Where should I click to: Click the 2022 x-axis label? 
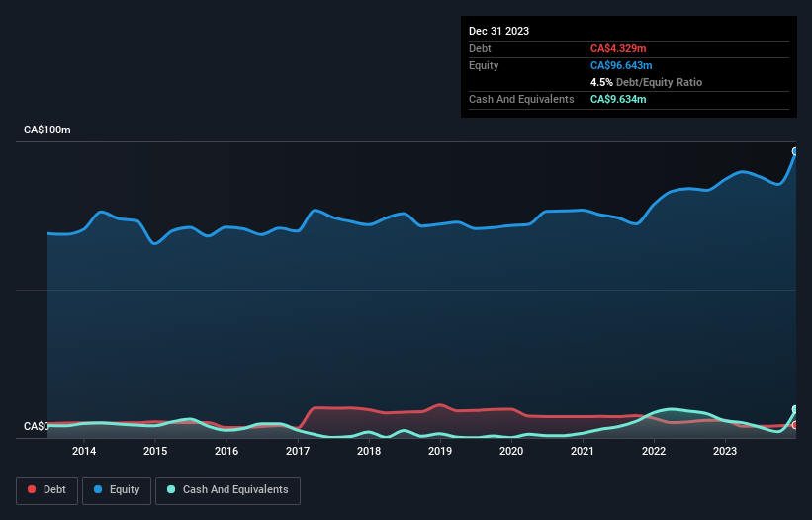pos(654,451)
